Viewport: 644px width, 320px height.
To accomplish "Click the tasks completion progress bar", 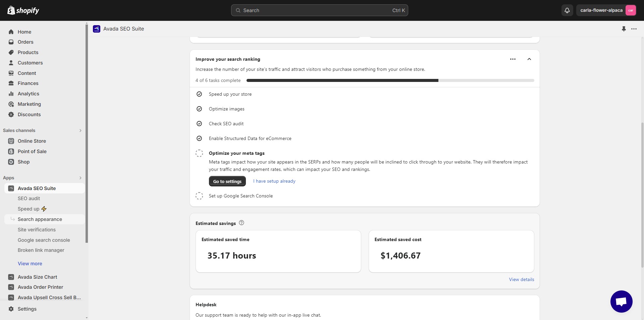I will point(390,81).
